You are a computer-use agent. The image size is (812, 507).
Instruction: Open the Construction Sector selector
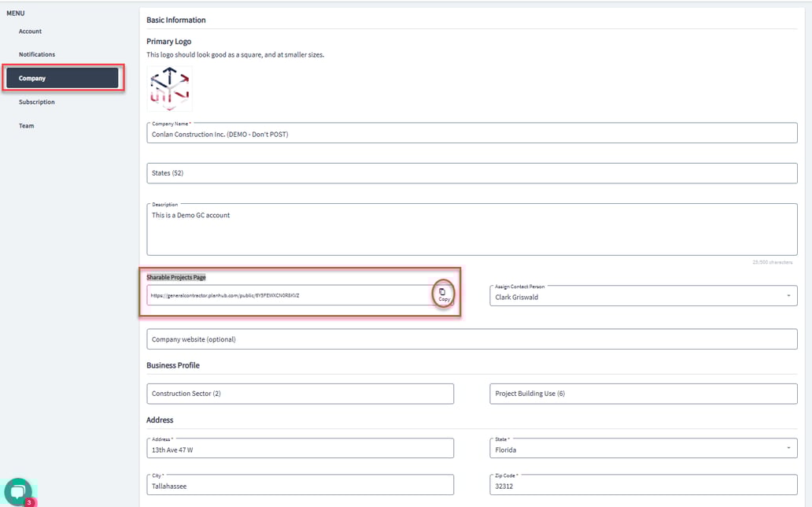click(300, 393)
